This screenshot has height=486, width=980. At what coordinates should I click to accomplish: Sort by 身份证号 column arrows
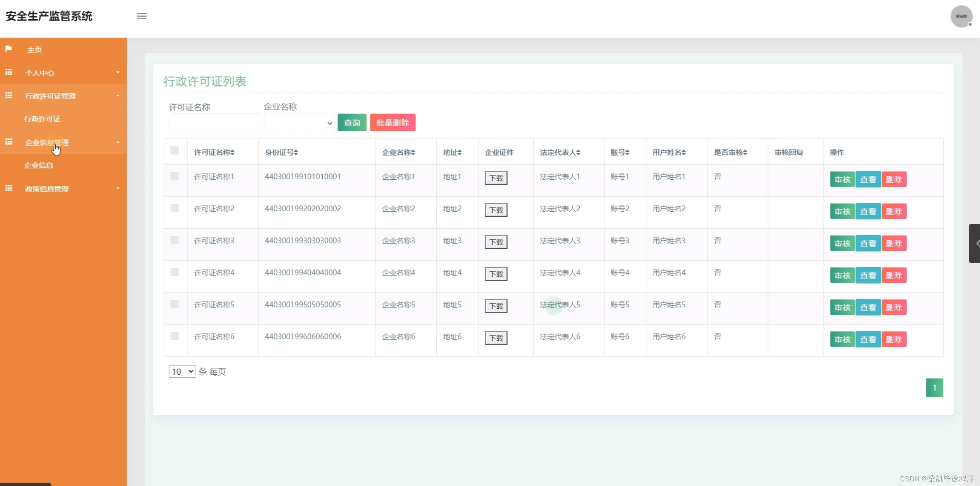(296, 153)
